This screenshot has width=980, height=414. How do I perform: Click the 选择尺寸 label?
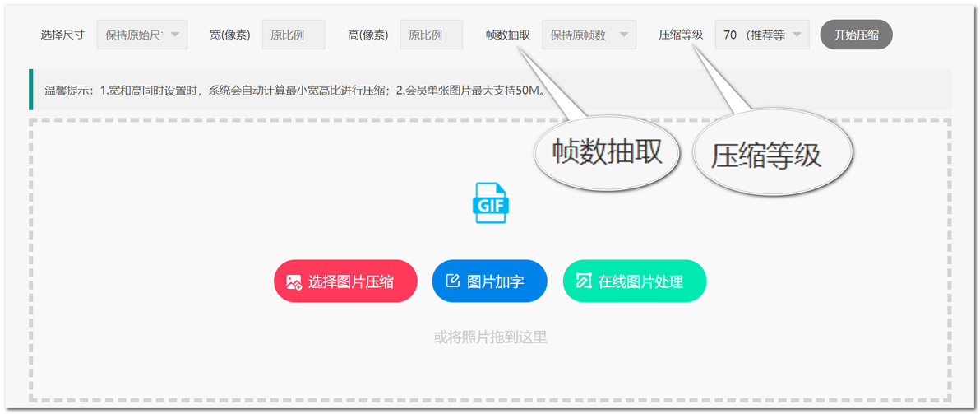[x=62, y=35]
